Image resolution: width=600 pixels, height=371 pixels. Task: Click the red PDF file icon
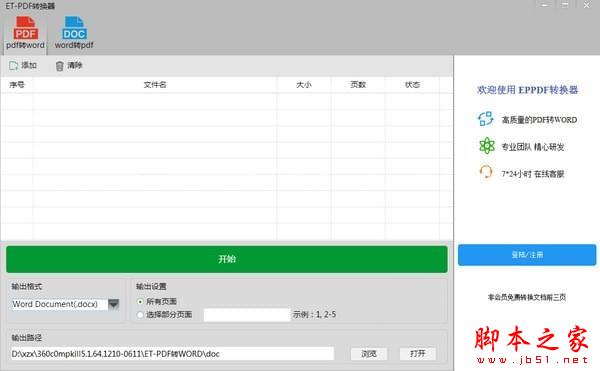pos(26,28)
